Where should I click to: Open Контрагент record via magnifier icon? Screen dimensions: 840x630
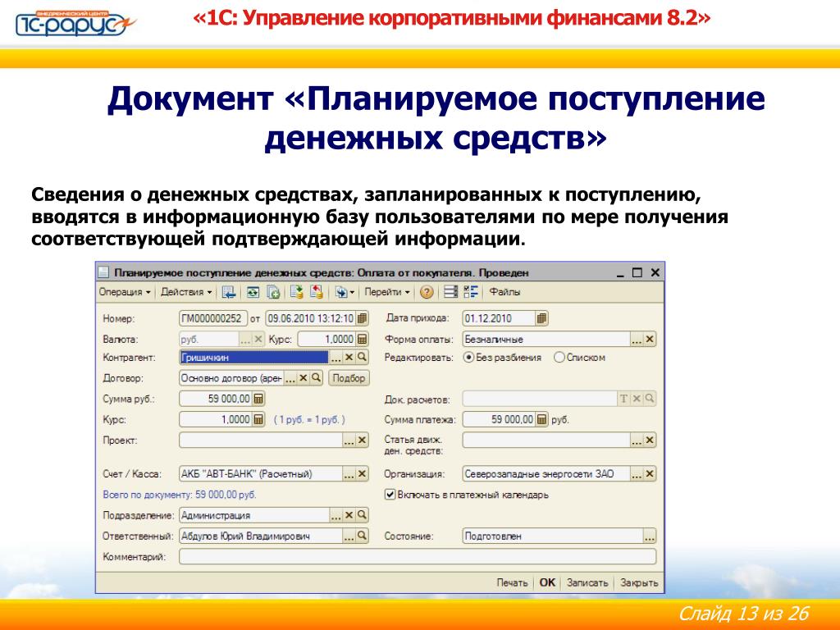tap(362, 358)
